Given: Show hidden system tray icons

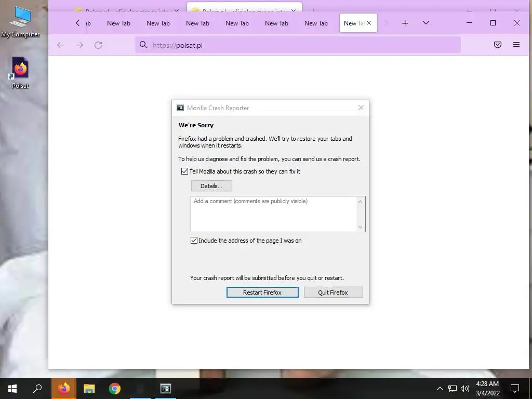Looking at the screenshot, I should click(440, 389).
